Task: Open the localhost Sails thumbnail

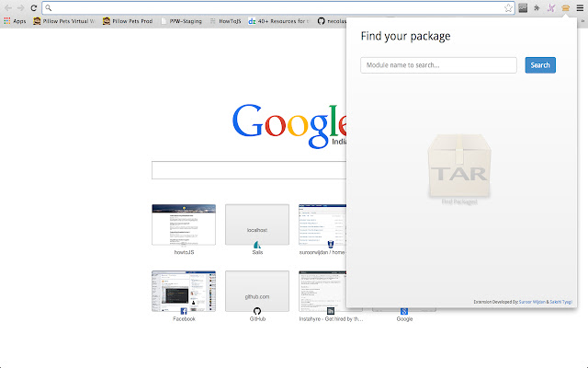Action: point(257,224)
